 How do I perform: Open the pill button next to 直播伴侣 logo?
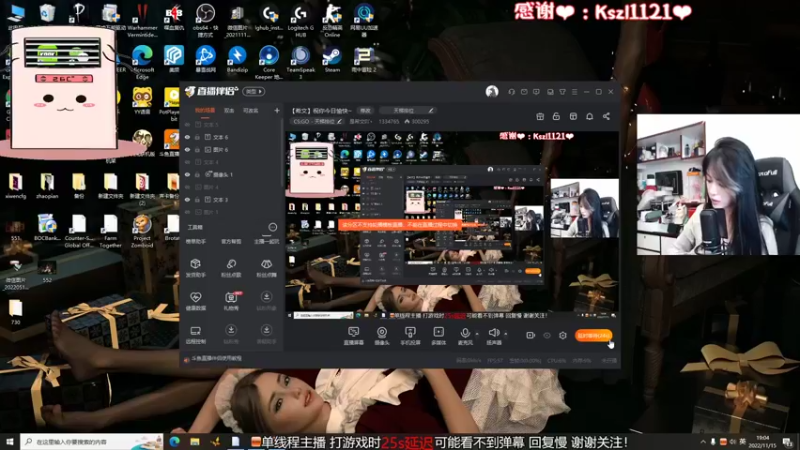pyautogui.click(x=254, y=91)
